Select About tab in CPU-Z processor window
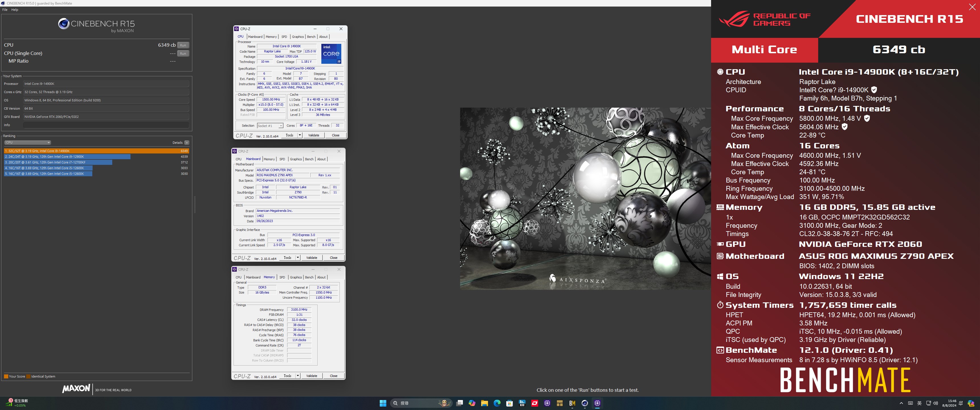This screenshot has height=410, width=980. point(323,36)
